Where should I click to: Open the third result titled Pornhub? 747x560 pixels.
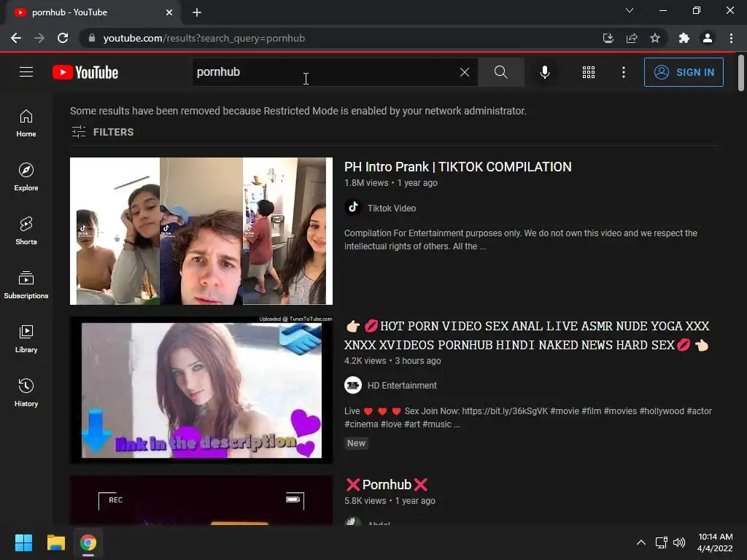(x=387, y=485)
